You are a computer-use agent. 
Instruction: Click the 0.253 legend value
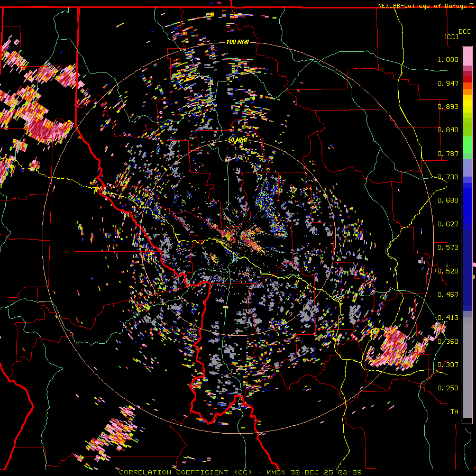[448, 388]
